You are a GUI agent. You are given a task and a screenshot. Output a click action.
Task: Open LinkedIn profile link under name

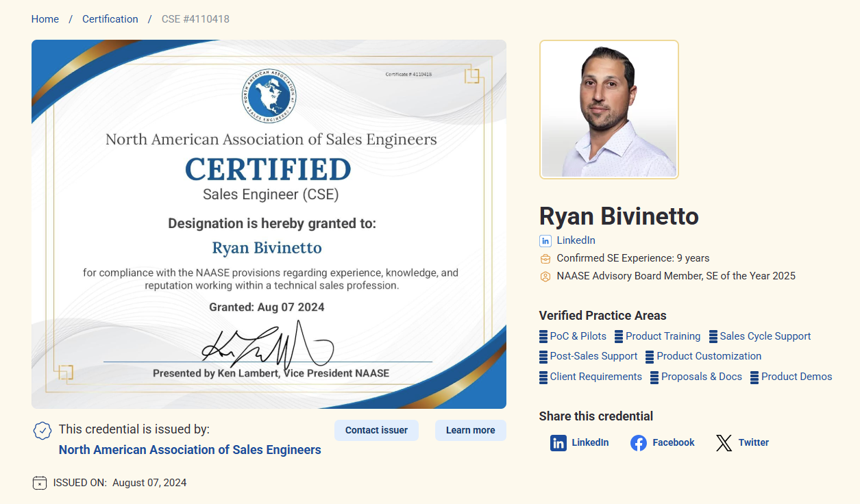click(x=576, y=240)
